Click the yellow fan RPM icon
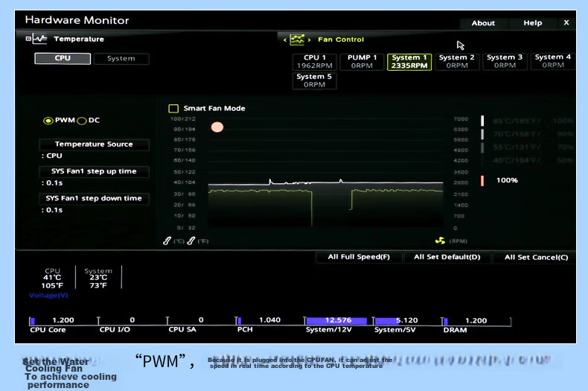The height and width of the screenshot is (391, 588). pyautogui.click(x=440, y=241)
